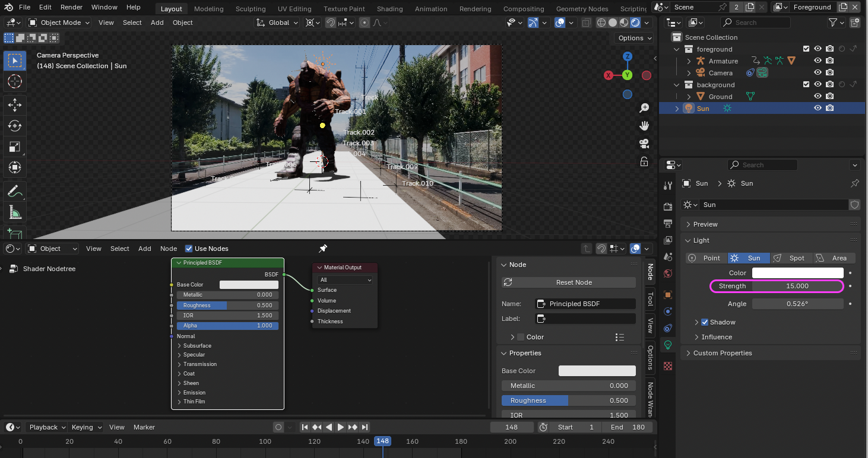The image size is (868, 458).
Task: Expand the Influence panel
Action: pos(717,337)
